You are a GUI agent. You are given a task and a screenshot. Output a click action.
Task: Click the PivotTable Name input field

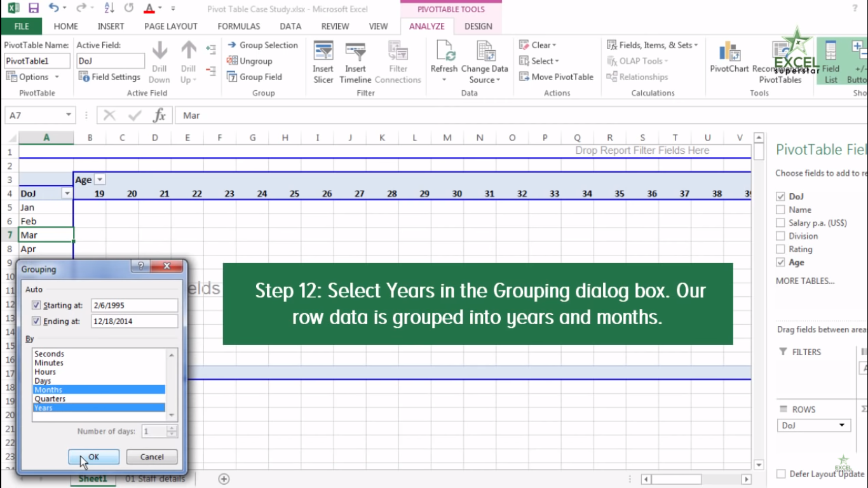[36, 61]
